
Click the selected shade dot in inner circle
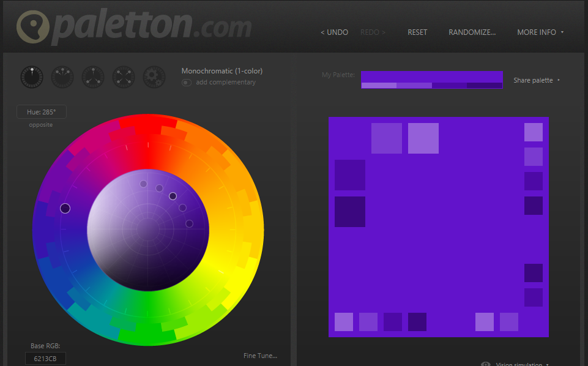pyautogui.click(x=173, y=196)
